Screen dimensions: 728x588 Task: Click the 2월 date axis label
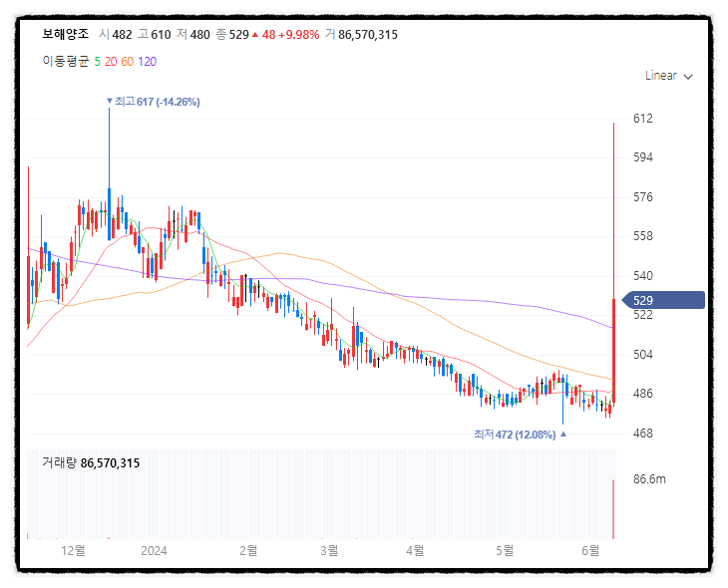click(x=248, y=550)
